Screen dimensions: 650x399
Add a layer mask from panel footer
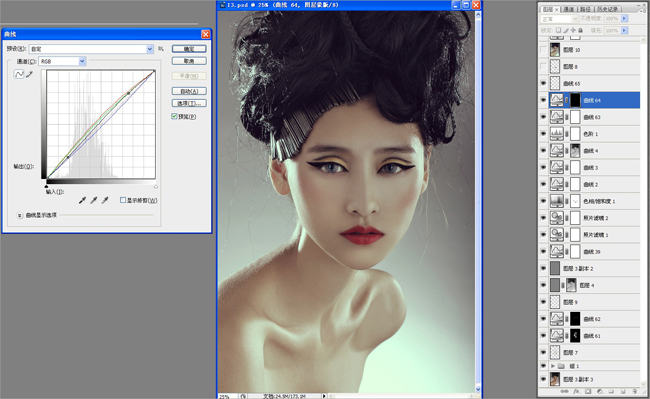(588, 391)
